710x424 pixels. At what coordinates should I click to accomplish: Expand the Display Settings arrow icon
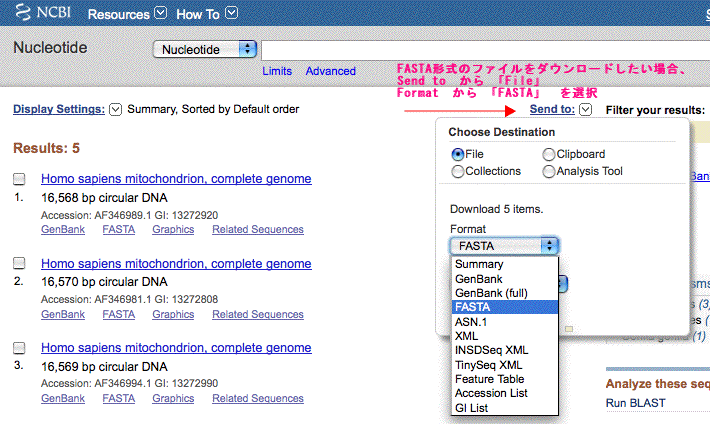click(x=115, y=109)
